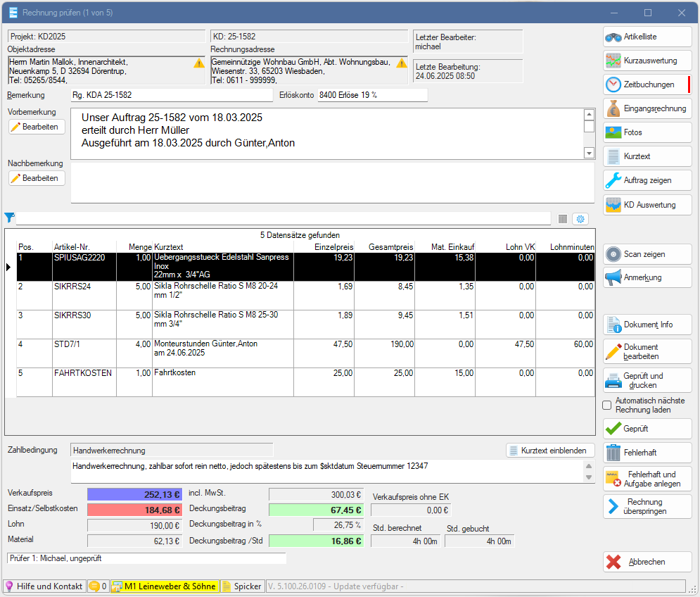Screen dimensions: 700x597
Task: Show the order via Auftrag zeigen wrench
Action: (647, 180)
